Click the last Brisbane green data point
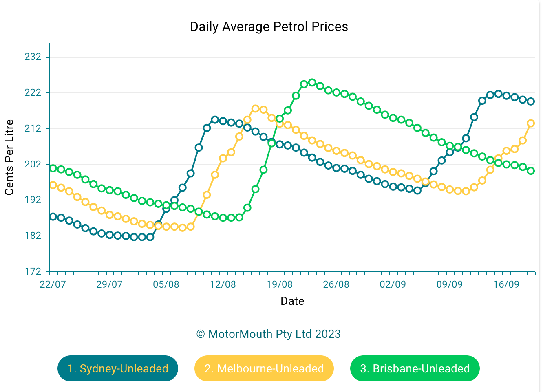Image resolution: width=543 pixels, height=392 pixels. (x=531, y=171)
